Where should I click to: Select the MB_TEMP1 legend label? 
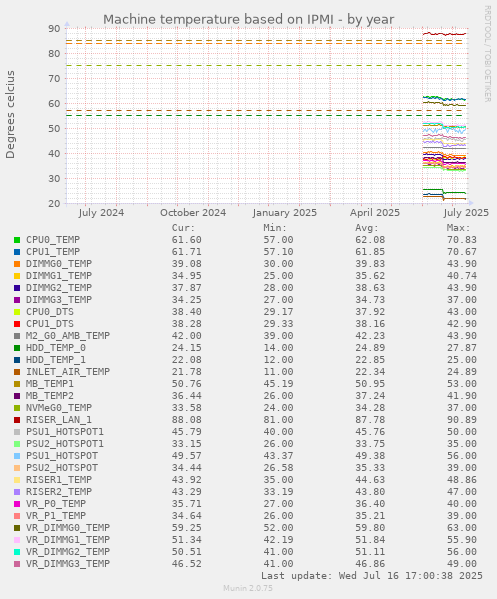tap(50, 384)
